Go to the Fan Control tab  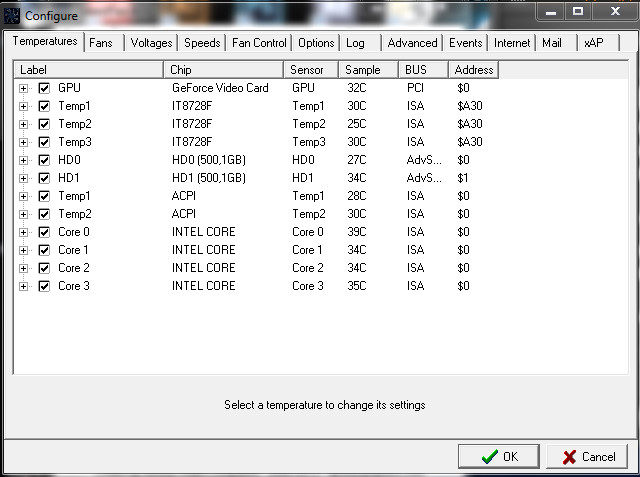click(x=259, y=43)
